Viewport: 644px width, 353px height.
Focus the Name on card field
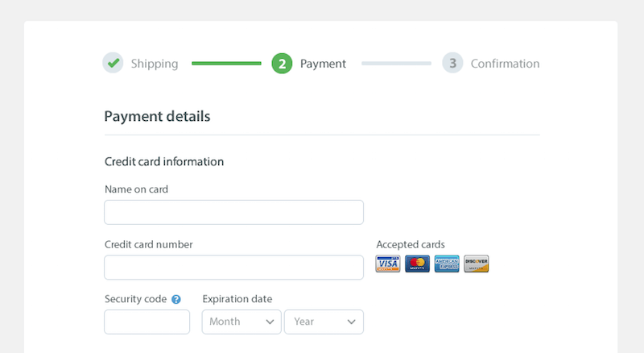coord(233,212)
